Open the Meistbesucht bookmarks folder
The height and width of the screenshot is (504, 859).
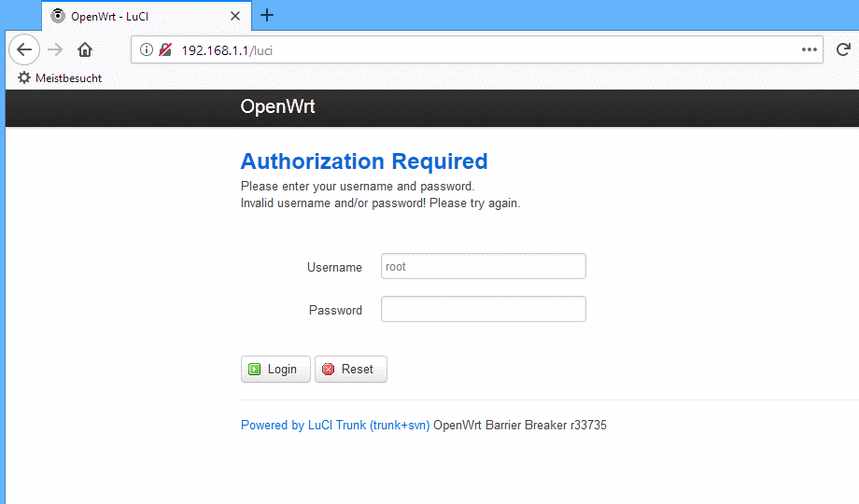[x=60, y=78]
